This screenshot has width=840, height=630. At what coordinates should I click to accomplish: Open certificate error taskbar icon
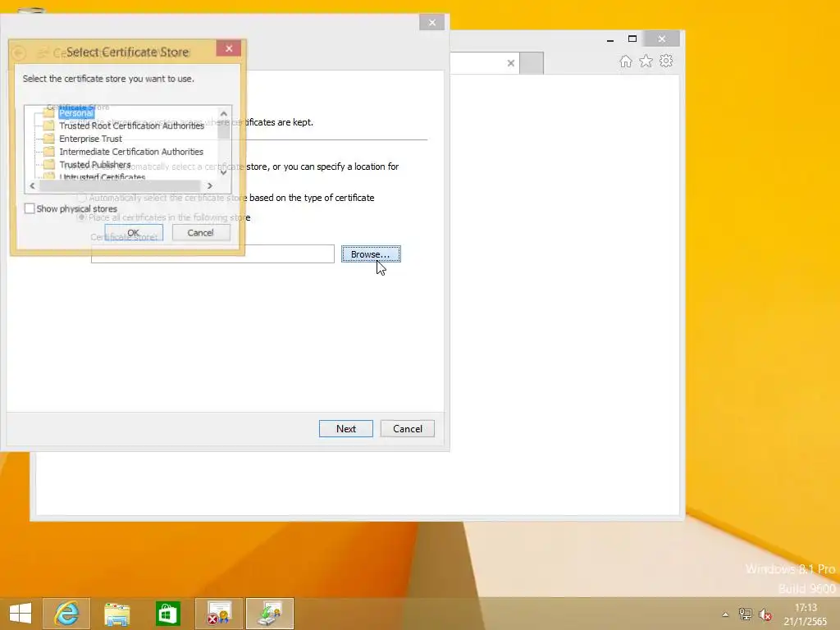pyautogui.click(x=218, y=614)
